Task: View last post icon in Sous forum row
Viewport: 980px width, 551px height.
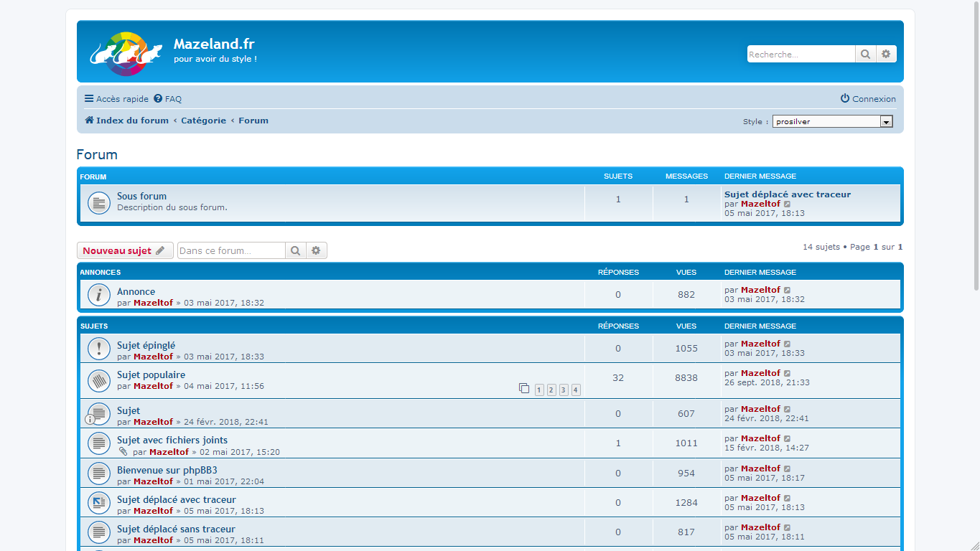Action: [787, 204]
